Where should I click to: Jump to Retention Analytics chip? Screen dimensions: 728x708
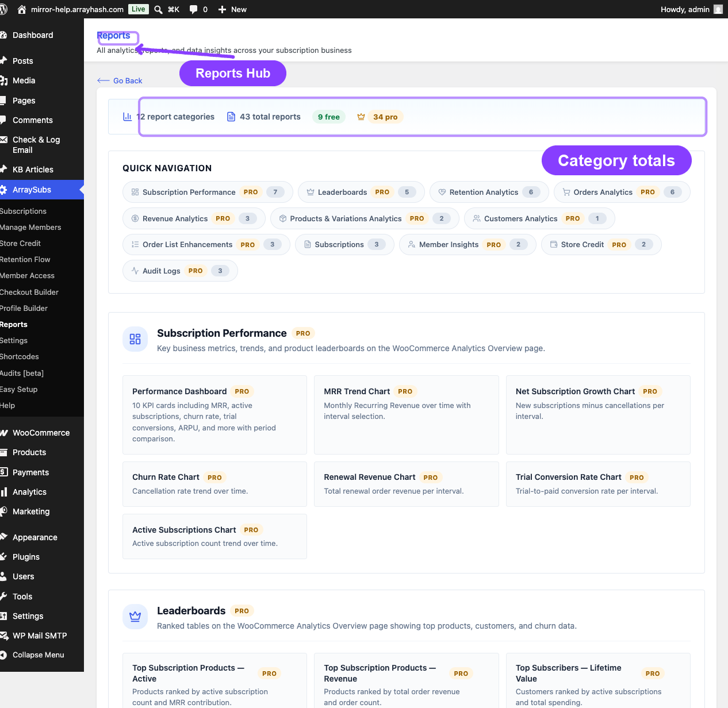coord(489,192)
